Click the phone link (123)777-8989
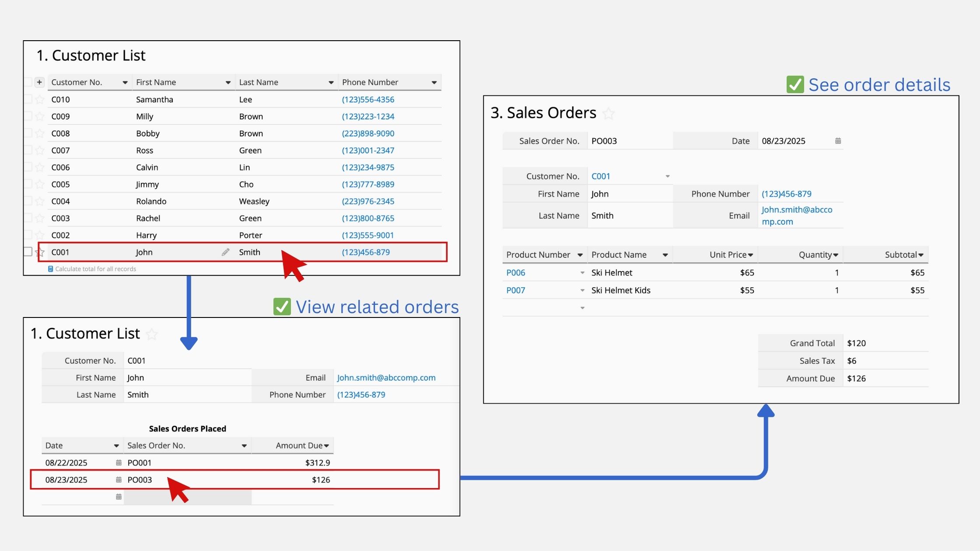 click(367, 184)
